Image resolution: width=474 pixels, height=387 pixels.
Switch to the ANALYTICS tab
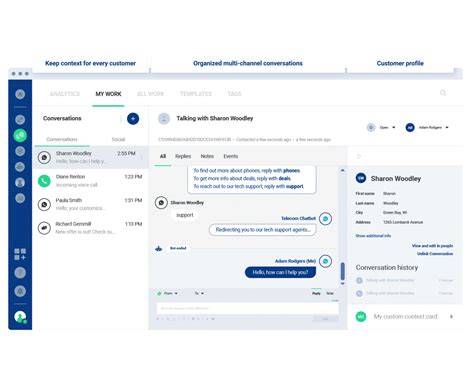tap(65, 94)
